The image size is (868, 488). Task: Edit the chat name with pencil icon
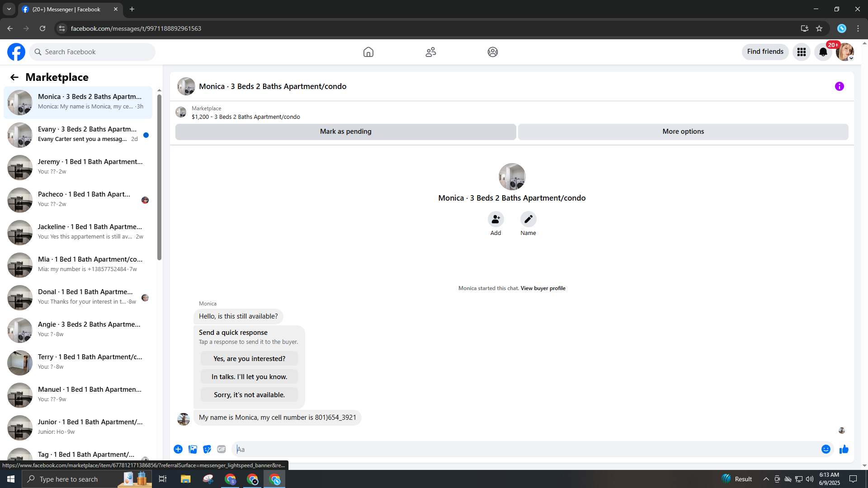click(528, 220)
